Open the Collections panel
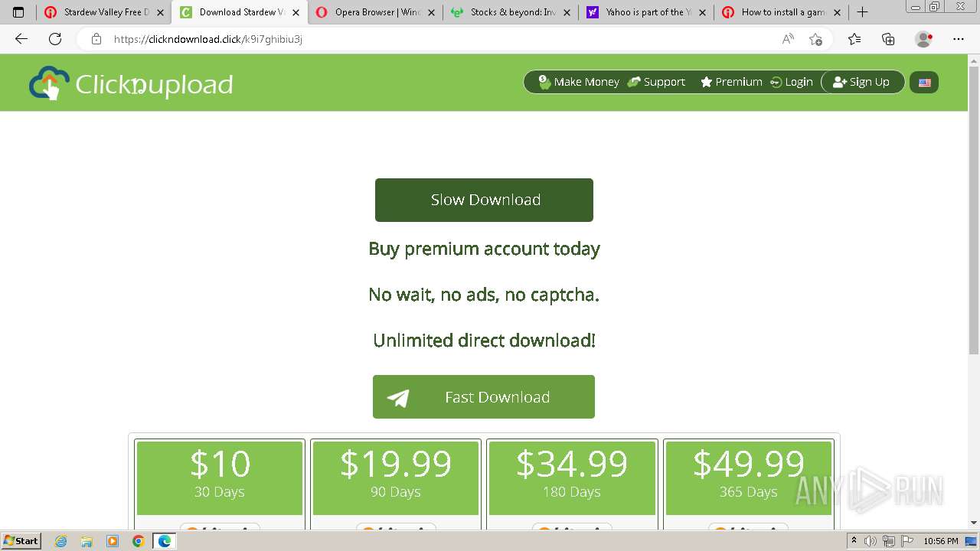The height and width of the screenshot is (551, 980). pyautogui.click(x=888, y=39)
